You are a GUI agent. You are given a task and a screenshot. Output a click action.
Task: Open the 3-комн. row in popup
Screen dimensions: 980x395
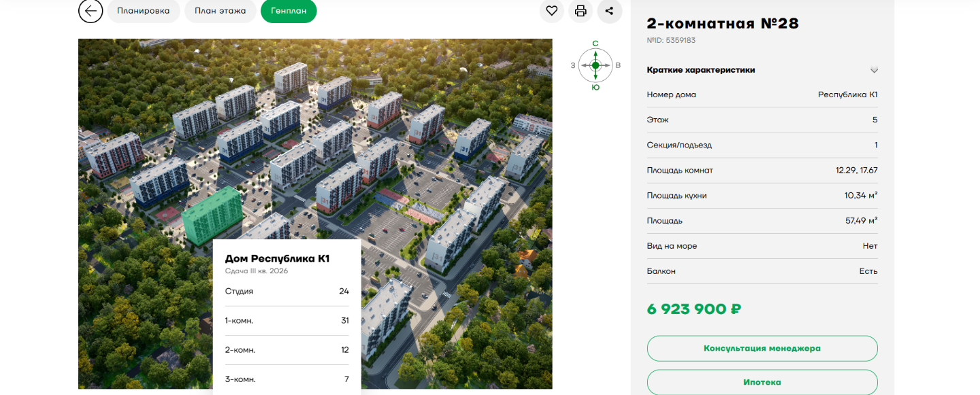tap(287, 379)
